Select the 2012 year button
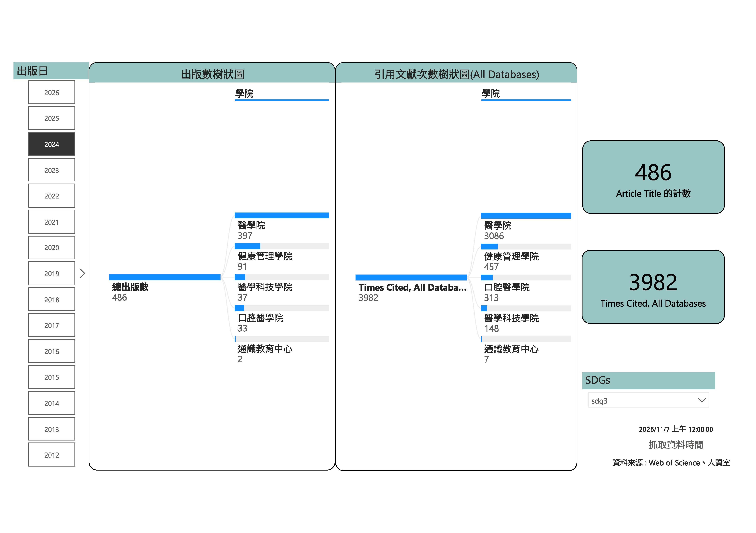 coord(52,455)
